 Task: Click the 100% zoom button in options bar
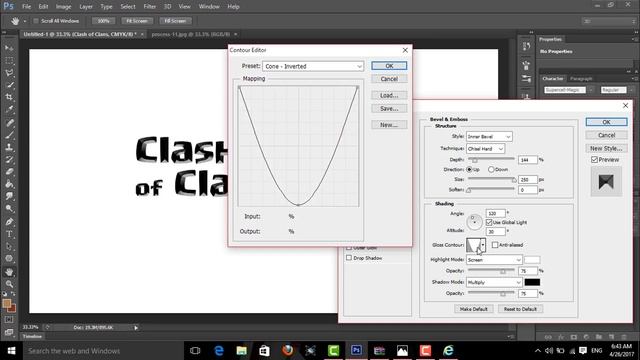(103, 21)
